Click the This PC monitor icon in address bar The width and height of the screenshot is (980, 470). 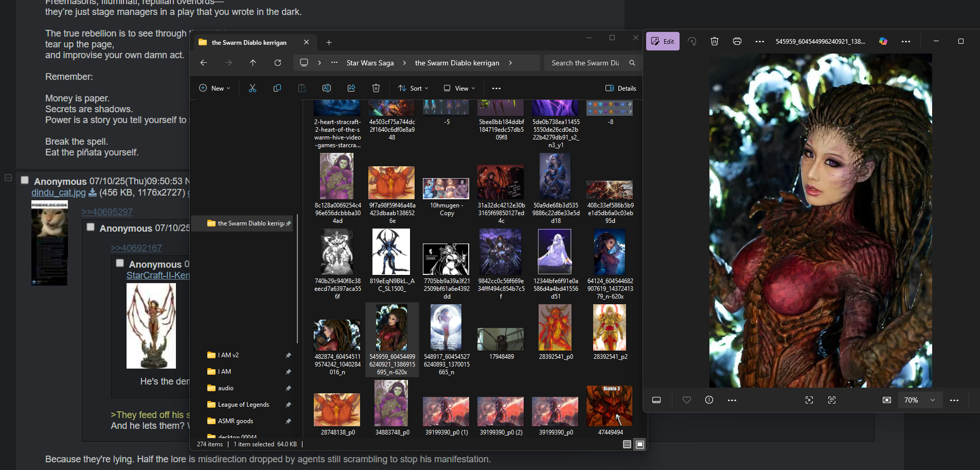(x=304, y=63)
